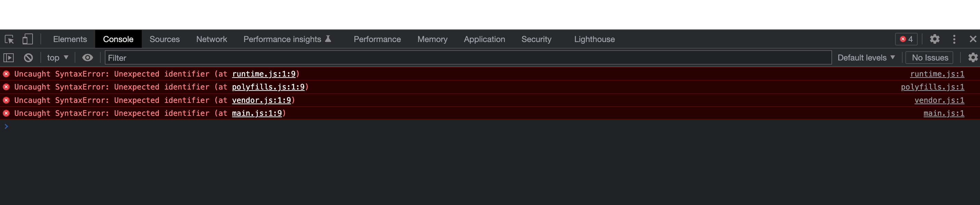Open DevTools Settings via the gear icon
The height and width of the screenshot is (205, 980).
[x=935, y=39]
